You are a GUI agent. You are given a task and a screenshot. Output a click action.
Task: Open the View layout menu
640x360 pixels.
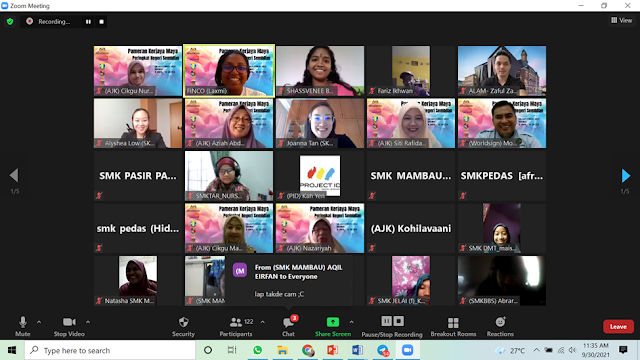coord(621,20)
